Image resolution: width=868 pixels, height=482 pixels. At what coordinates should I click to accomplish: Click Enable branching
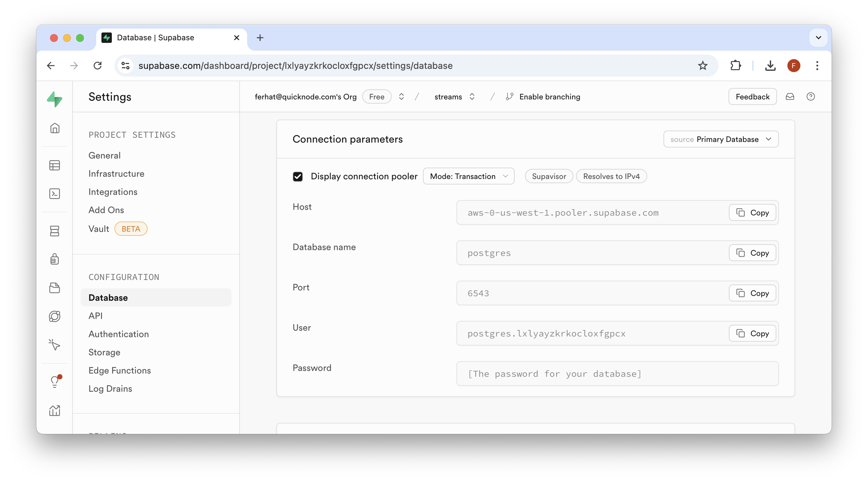tap(550, 96)
